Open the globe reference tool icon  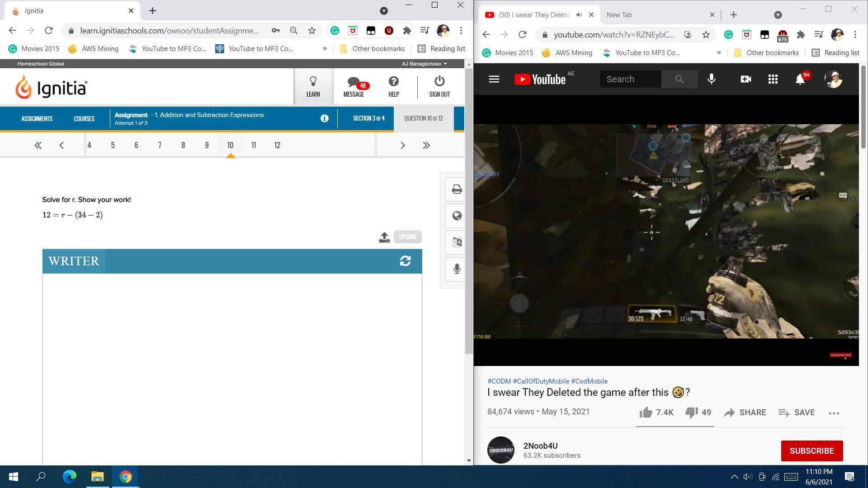(456, 216)
